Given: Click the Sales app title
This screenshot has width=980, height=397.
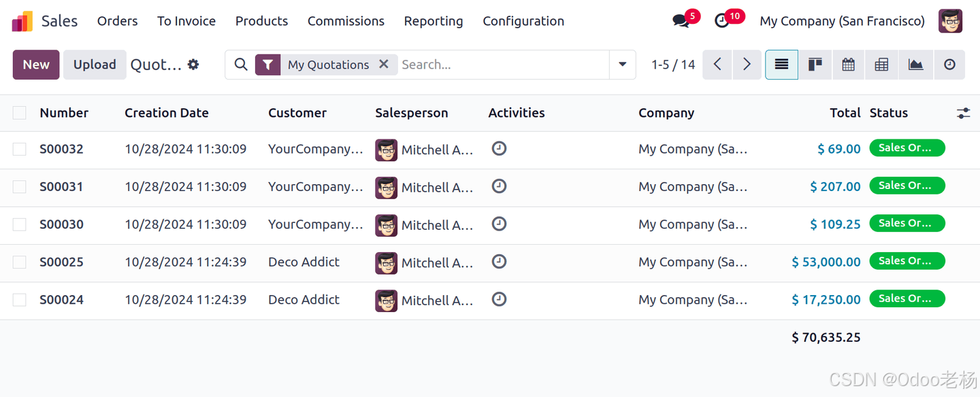Looking at the screenshot, I should click(60, 21).
